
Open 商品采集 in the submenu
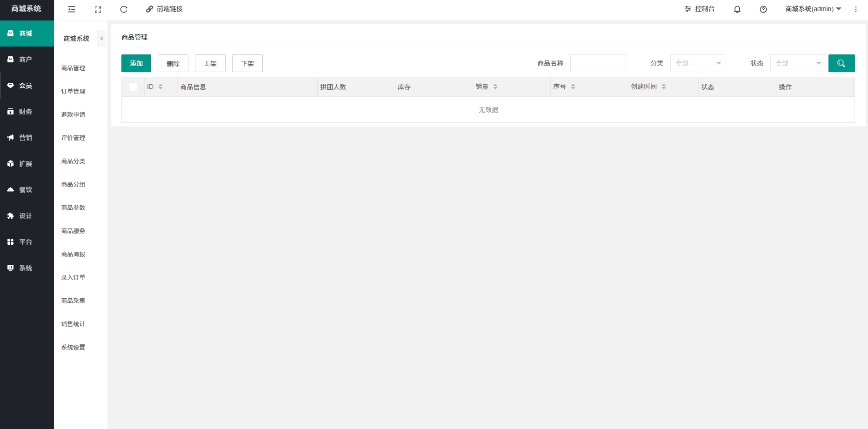tap(73, 301)
